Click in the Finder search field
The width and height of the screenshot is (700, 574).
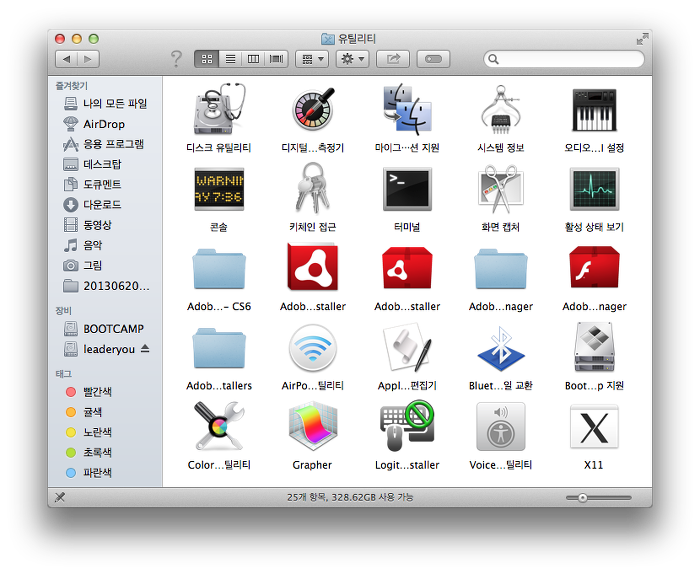click(564, 59)
